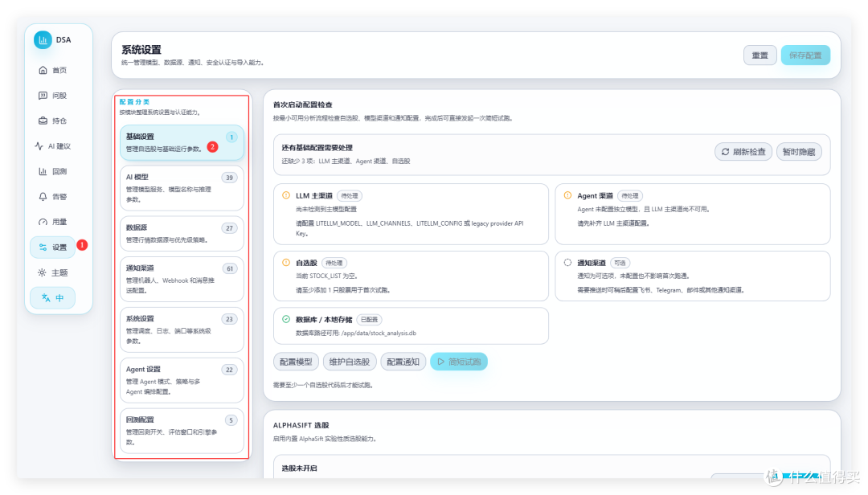
Task: Click the 选股未开启 text
Action: tap(299, 468)
